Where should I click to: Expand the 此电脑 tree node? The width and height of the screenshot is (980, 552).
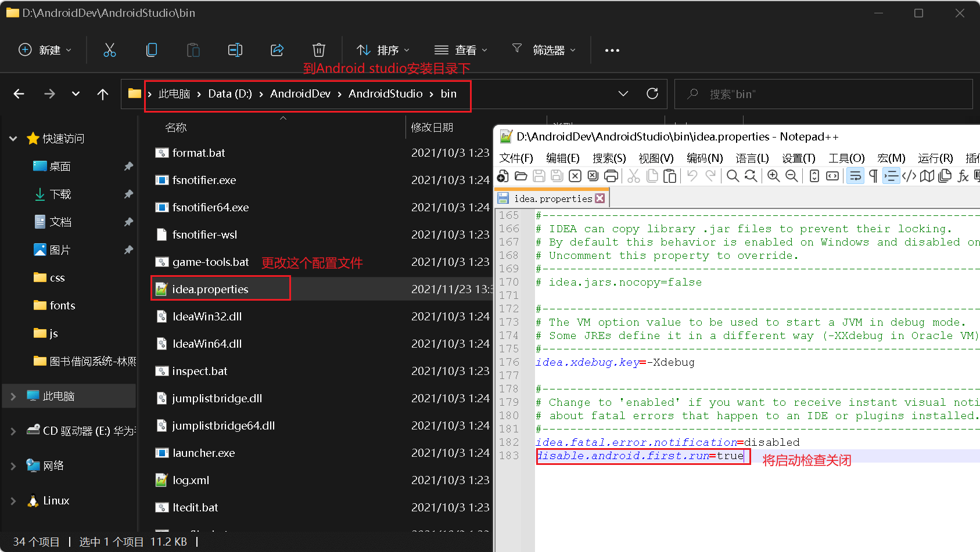point(13,396)
